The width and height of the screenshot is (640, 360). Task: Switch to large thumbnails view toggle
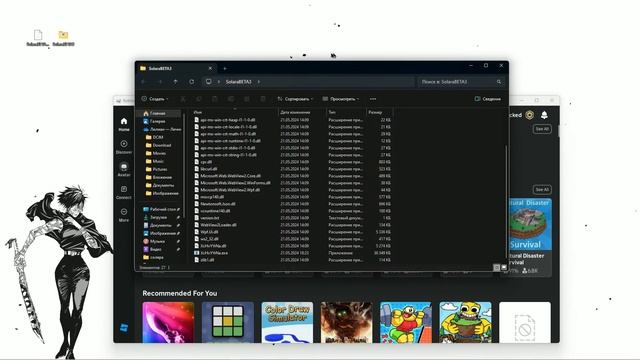[504, 267]
